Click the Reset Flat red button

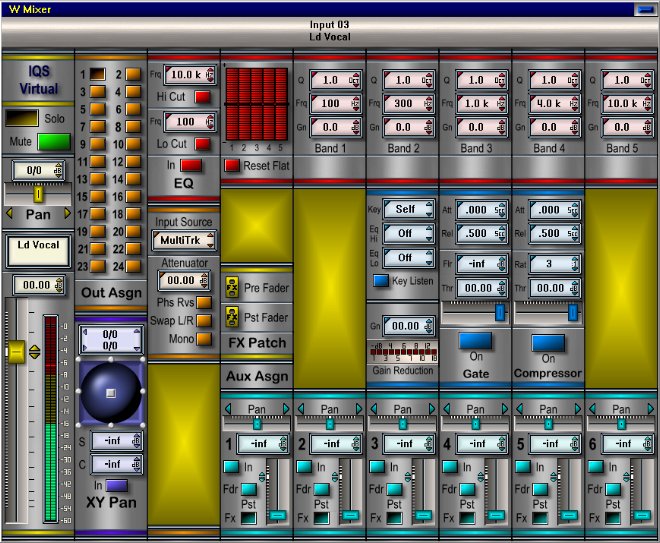[232, 165]
